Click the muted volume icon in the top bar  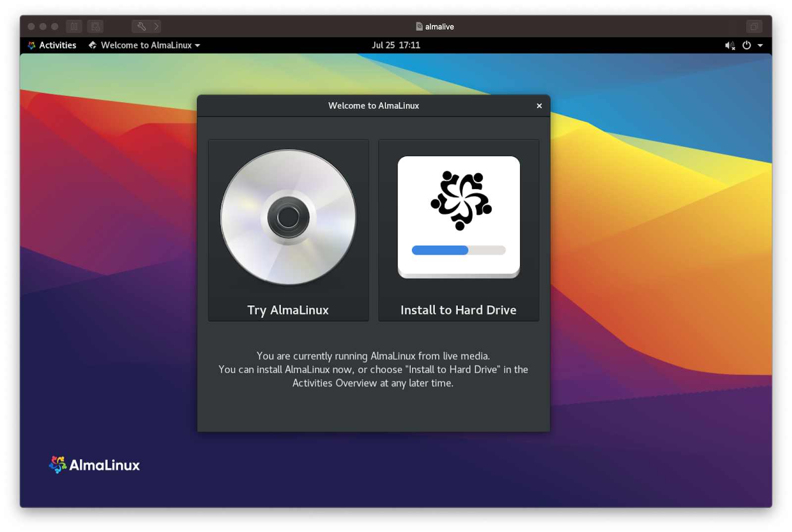tap(730, 46)
